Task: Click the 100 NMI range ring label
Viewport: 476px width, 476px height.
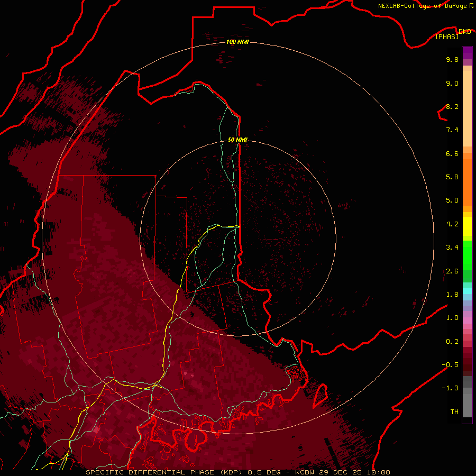Action: (237, 42)
